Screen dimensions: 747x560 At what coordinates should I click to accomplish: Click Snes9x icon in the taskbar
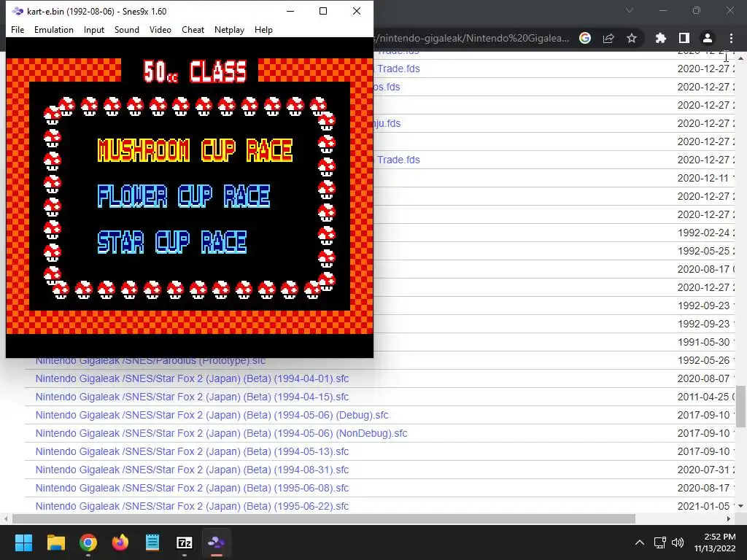click(216, 542)
